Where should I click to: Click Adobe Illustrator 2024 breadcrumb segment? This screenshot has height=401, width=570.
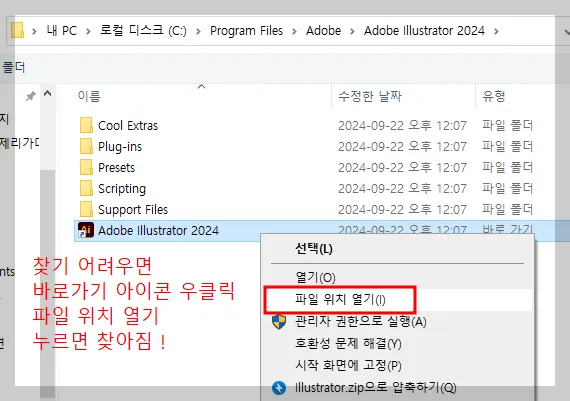424,31
